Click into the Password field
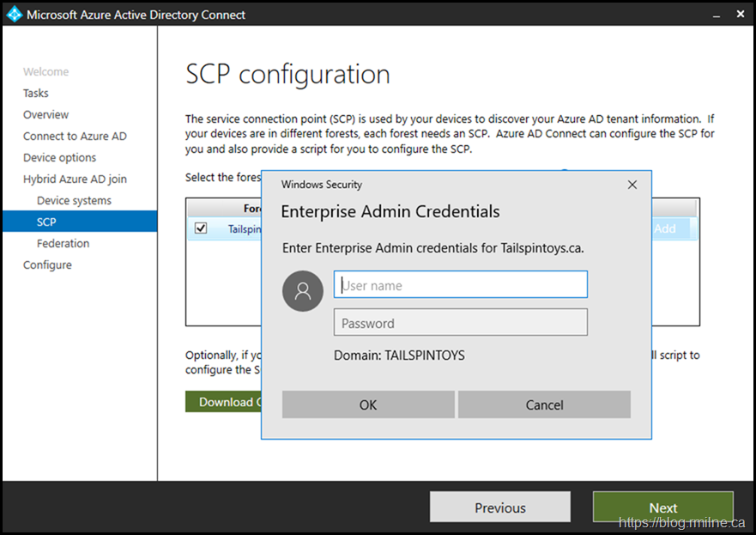 460,323
